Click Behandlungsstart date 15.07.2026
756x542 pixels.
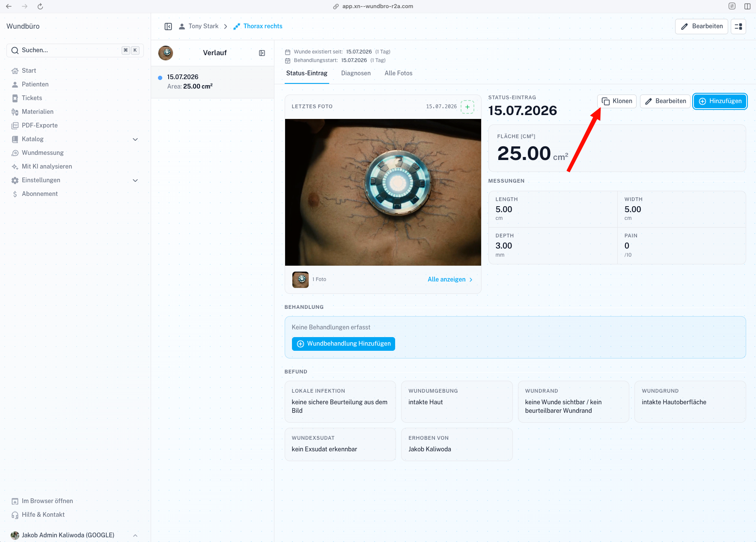pos(354,60)
